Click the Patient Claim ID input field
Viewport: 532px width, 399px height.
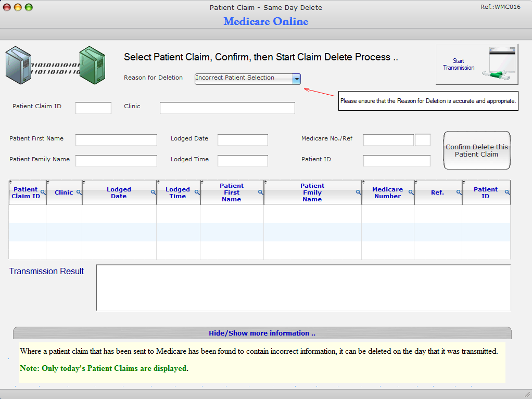93,108
